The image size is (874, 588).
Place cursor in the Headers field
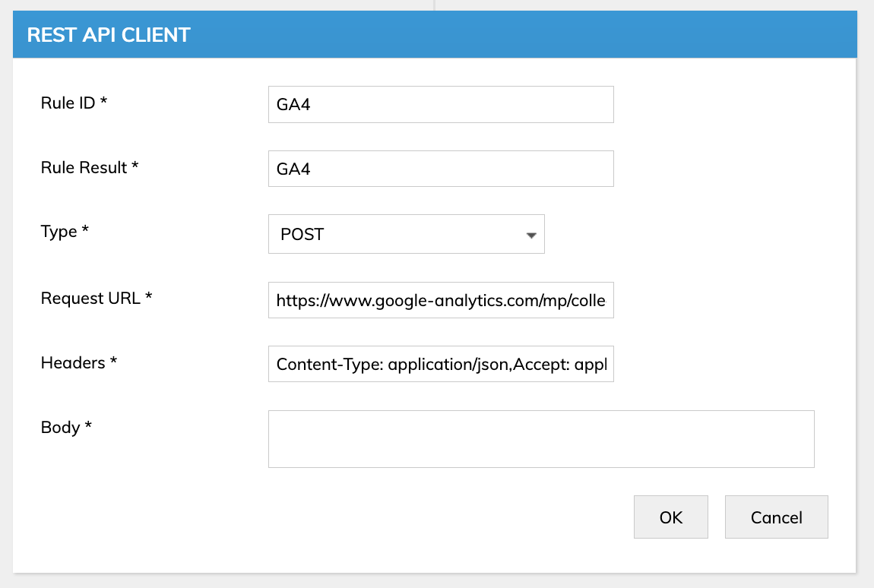[x=440, y=364]
